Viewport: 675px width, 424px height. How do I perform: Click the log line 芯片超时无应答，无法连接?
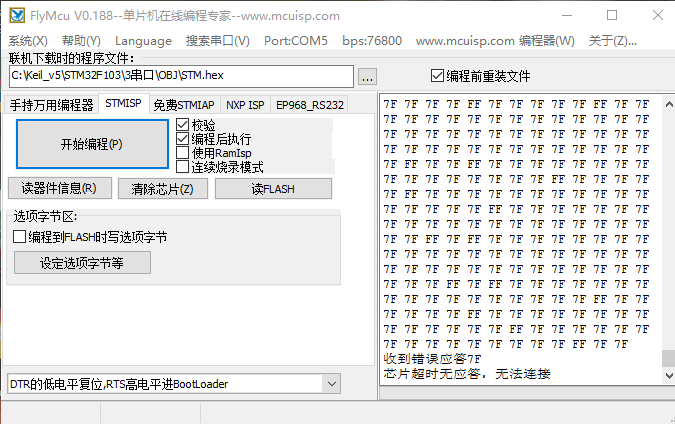click(x=467, y=374)
